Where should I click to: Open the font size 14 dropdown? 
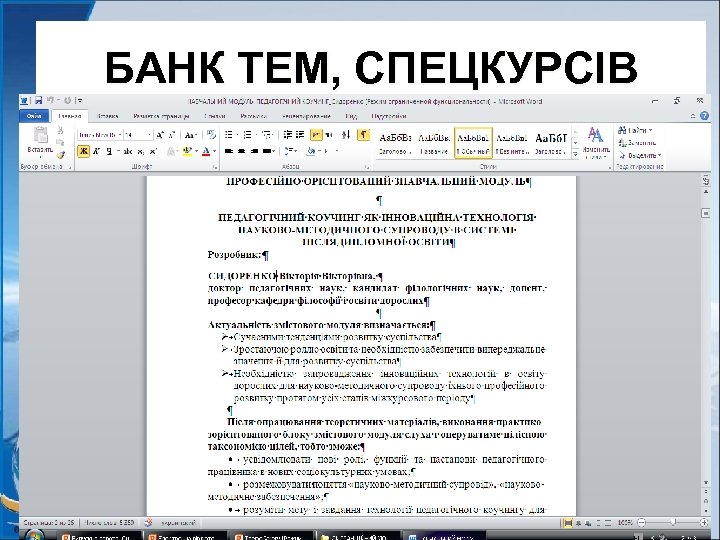(x=149, y=135)
